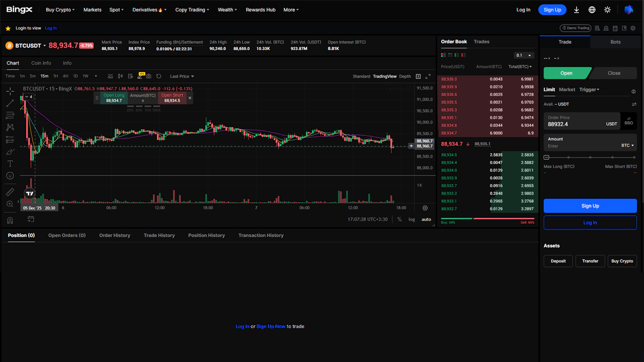Click the fullscreen chart expand icon
Screen dimensions: 644x362
point(428,76)
